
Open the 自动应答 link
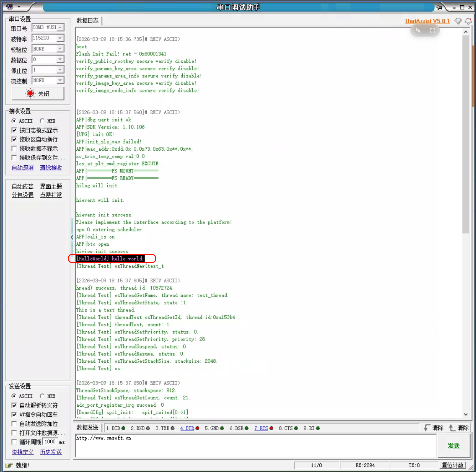22,186
